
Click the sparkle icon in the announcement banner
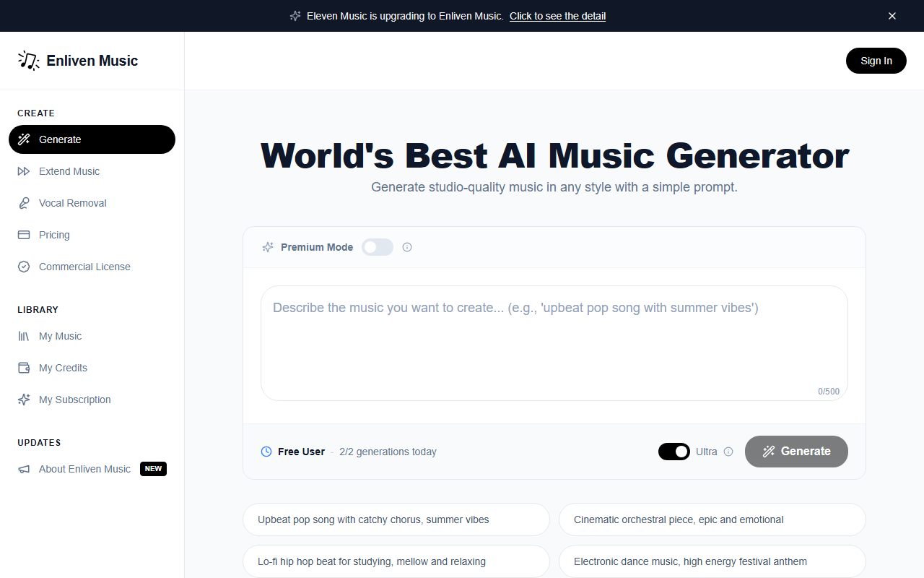(295, 16)
